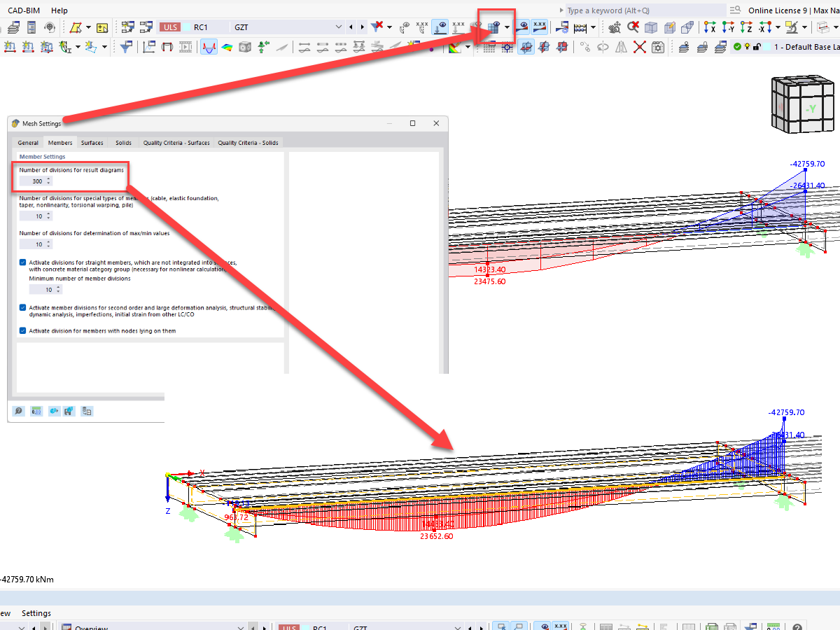Viewport: 840px width, 630px height.
Task: Increase divisions for result diagrams spinner
Action: point(48,179)
